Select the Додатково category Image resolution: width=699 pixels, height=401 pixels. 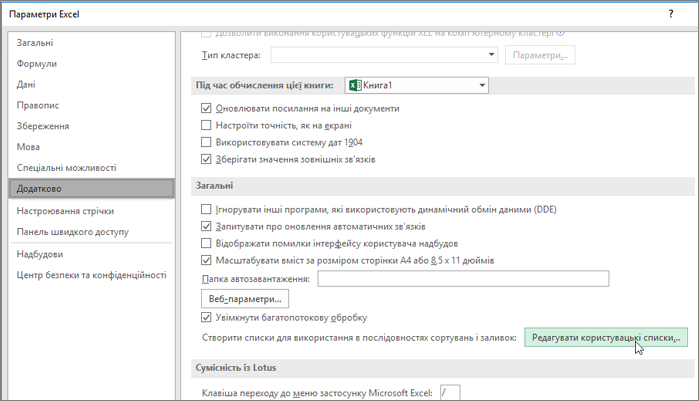point(91,188)
